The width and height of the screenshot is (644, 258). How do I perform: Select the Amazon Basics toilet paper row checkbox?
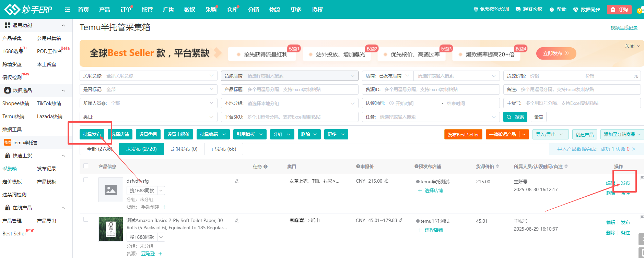tap(86, 220)
